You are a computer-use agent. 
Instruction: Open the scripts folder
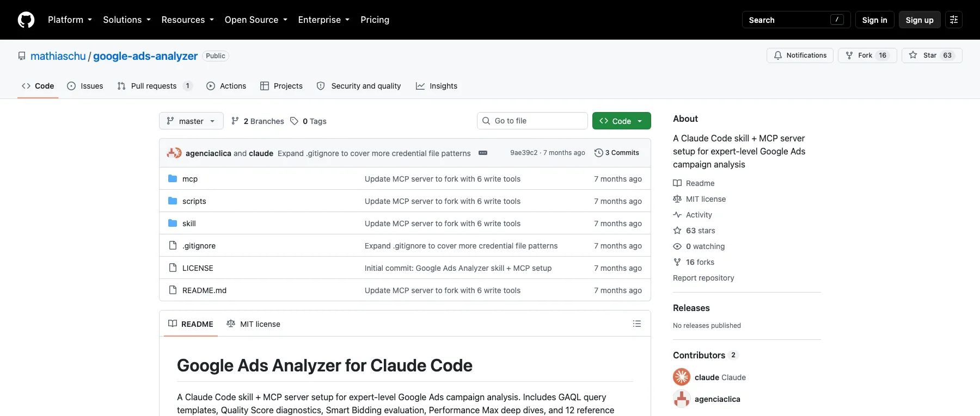click(x=194, y=201)
